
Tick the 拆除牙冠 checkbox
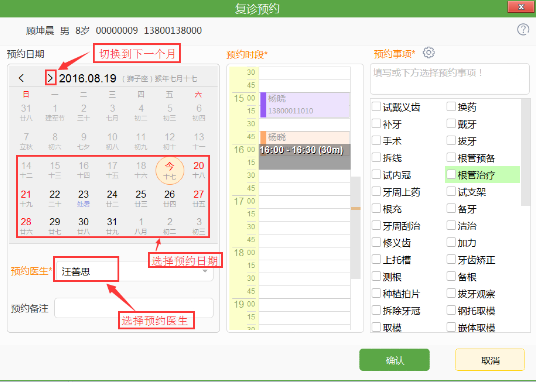pyautogui.click(x=376, y=310)
